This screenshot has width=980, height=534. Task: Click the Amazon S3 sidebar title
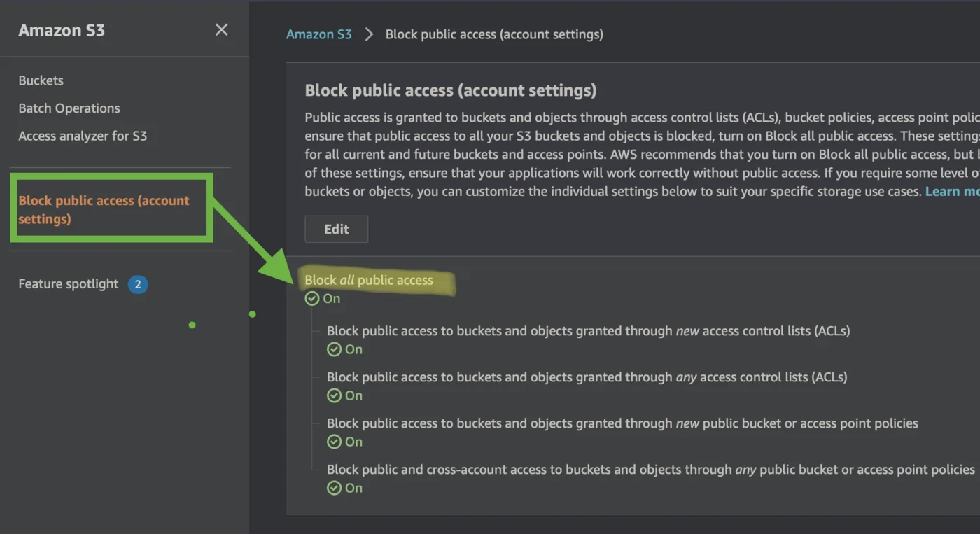click(x=62, y=30)
